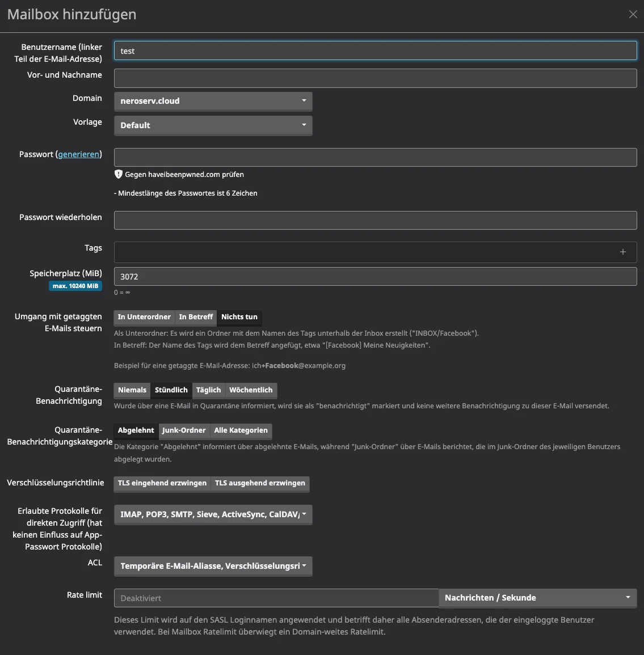
Task: Click the 'generieren' password link
Action: 78,154
